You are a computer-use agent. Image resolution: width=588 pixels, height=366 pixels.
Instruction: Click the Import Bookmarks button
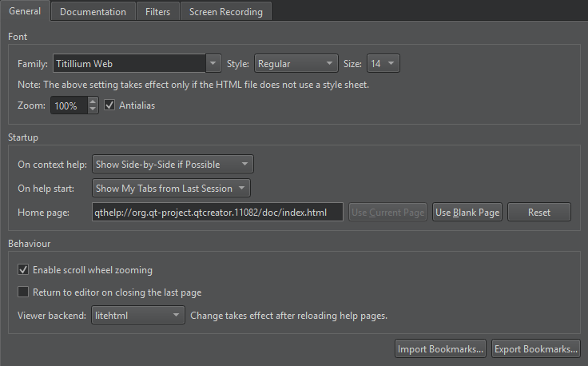(x=440, y=349)
